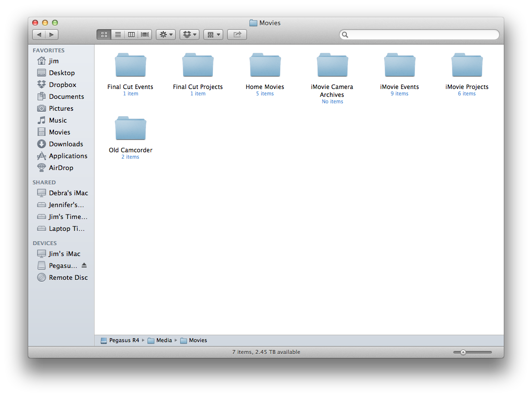Open Dropbox in the sidebar

click(x=61, y=85)
